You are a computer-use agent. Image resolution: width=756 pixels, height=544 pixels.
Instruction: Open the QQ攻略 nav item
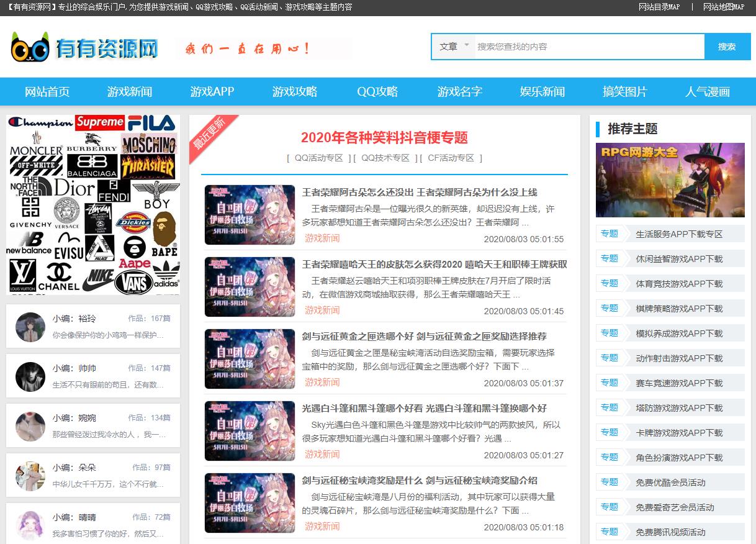[377, 92]
